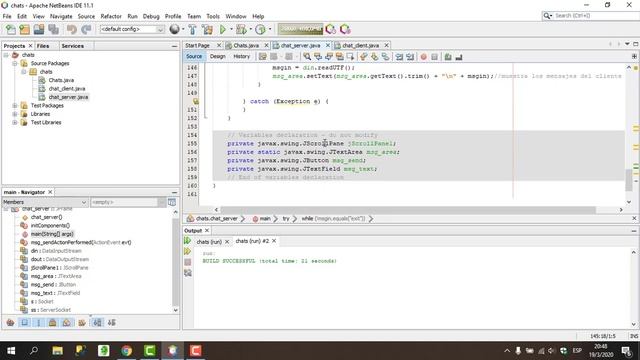This screenshot has width=640, height=360.
Task: Close the chats (run) #2 output tab
Action: [x=274, y=241]
